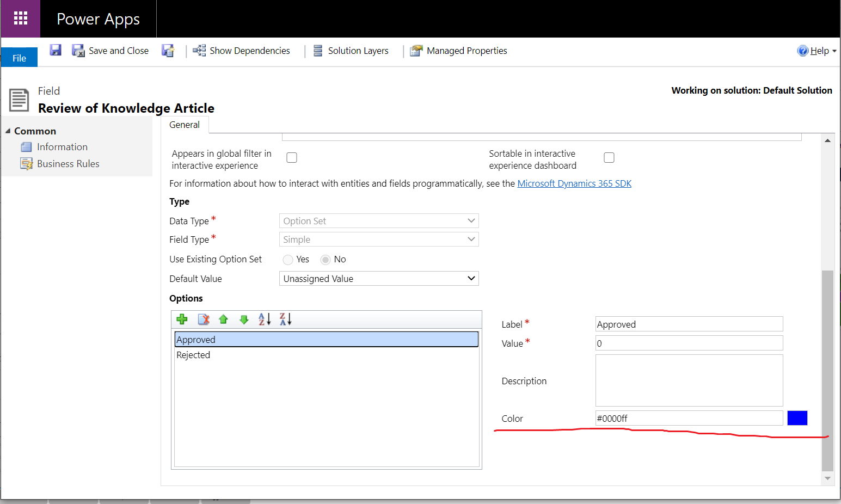Click the Help question mark icon
The height and width of the screenshot is (504, 841).
802,51
